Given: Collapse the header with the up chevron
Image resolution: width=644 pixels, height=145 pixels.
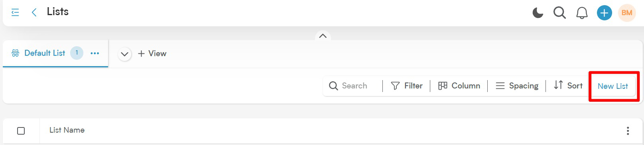Looking at the screenshot, I should click(323, 36).
